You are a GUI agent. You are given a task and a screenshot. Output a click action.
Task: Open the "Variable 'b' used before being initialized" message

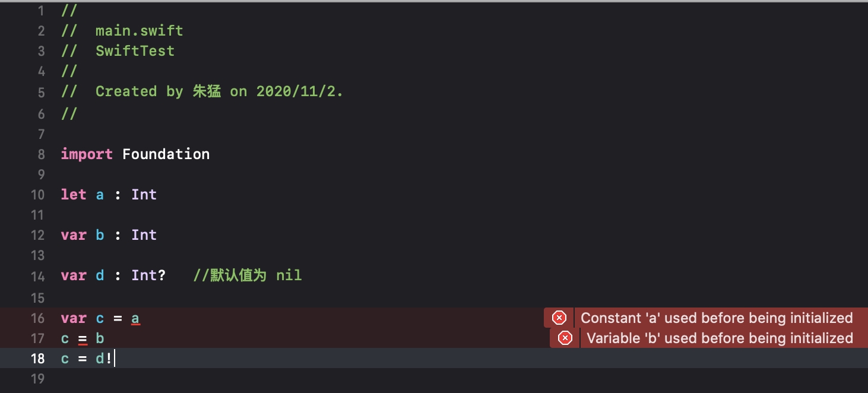point(720,338)
